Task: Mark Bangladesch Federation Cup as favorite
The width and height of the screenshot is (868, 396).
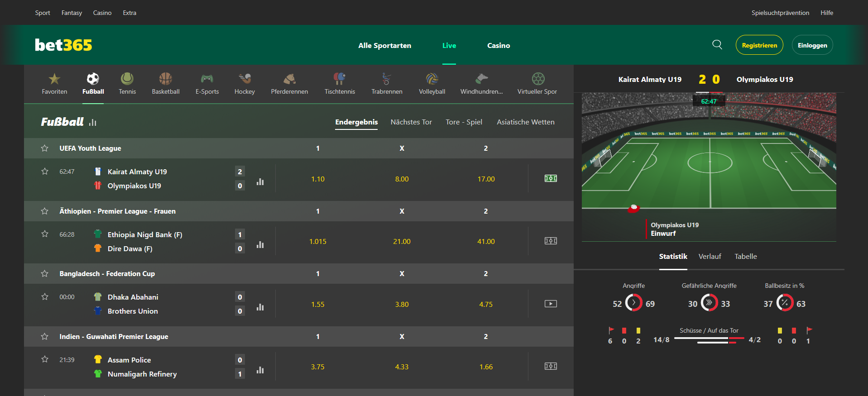Action: 44,273
